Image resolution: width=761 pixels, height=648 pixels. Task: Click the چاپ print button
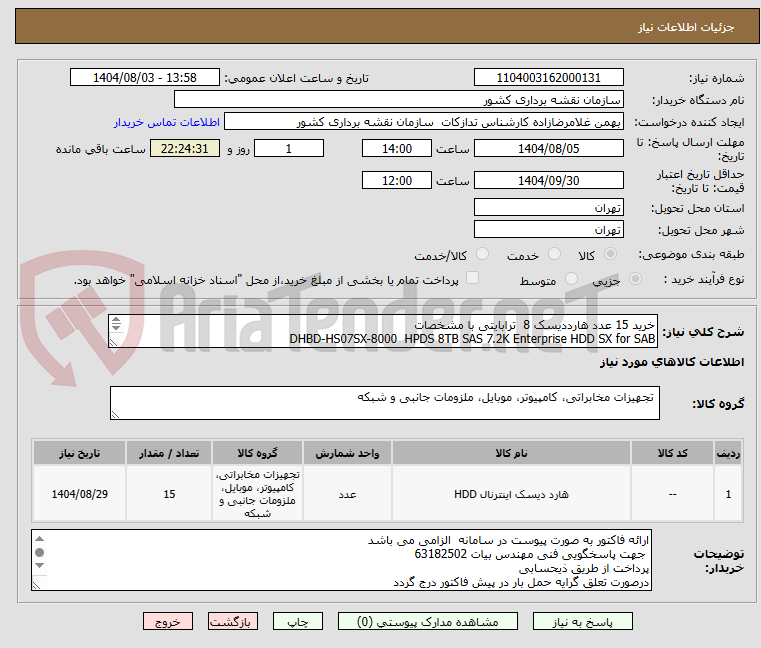(x=298, y=621)
